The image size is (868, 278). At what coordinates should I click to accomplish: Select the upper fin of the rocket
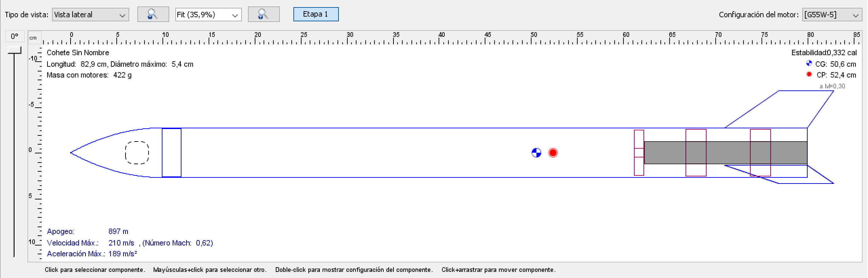click(780, 108)
